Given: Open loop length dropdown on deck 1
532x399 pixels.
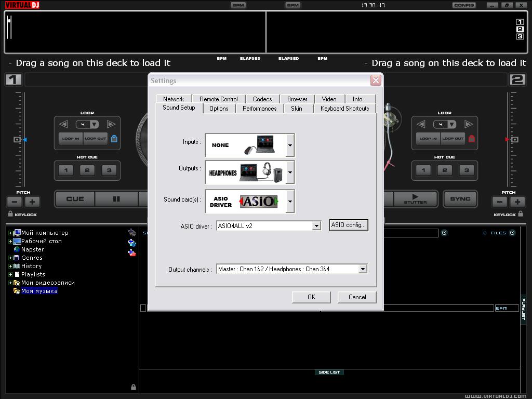Looking at the screenshot, I should pos(95,125).
